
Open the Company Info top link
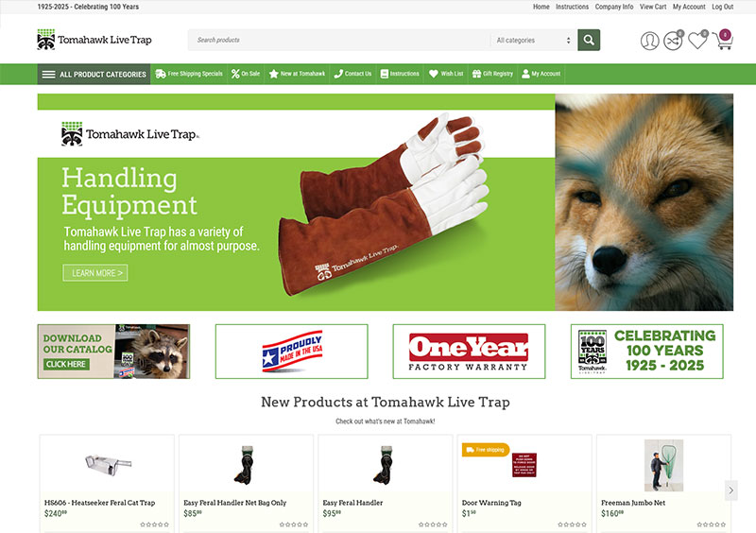613,7
